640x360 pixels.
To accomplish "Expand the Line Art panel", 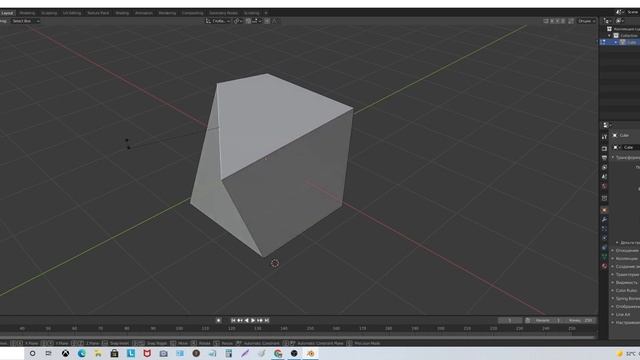I will pos(613,315).
